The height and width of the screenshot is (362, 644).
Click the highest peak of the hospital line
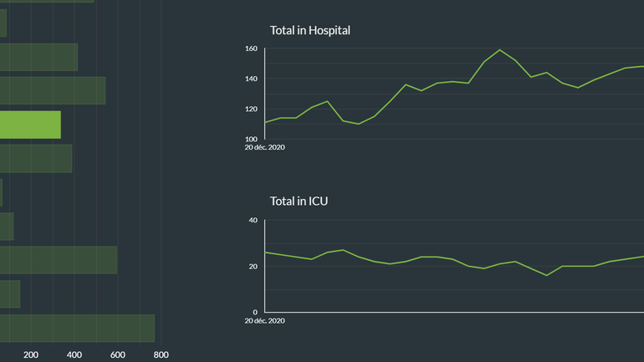coord(500,50)
